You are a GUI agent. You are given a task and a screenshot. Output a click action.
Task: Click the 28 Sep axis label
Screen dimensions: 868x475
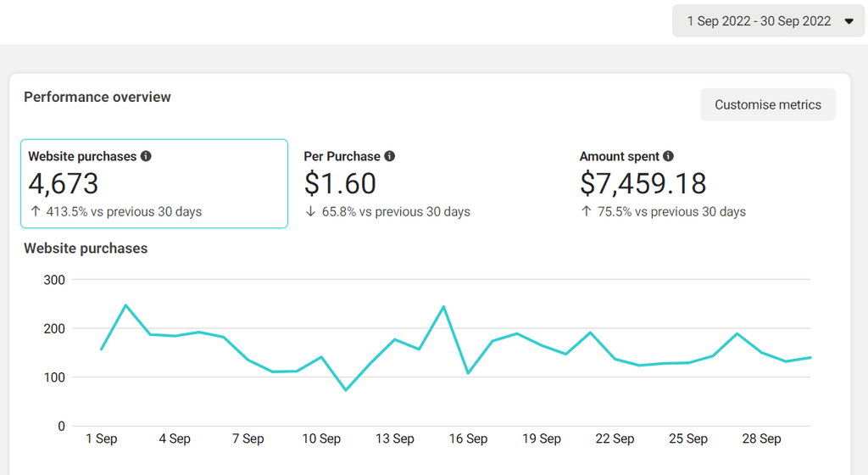click(761, 439)
